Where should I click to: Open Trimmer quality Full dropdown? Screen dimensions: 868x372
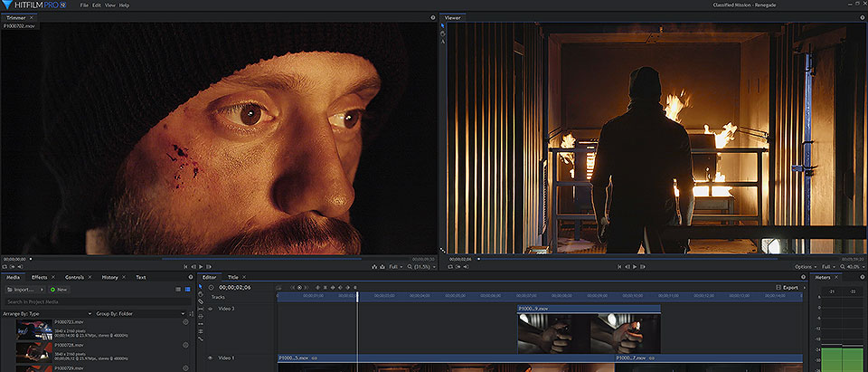pos(395,267)
